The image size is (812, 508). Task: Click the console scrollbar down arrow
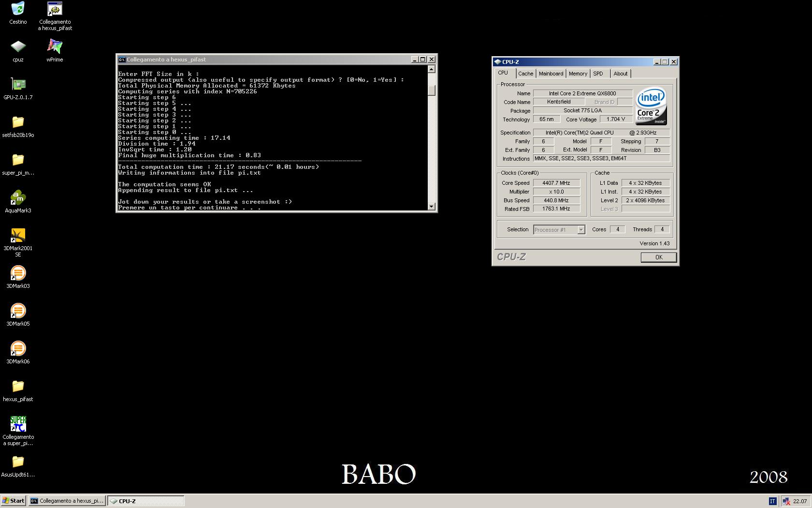[432, 207]
